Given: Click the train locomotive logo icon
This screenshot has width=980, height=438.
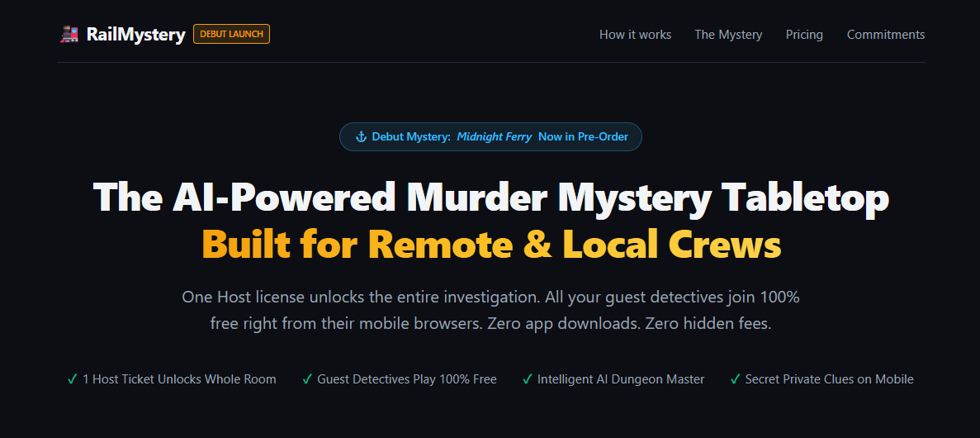Looking at the screenshot, I should 69,35.
